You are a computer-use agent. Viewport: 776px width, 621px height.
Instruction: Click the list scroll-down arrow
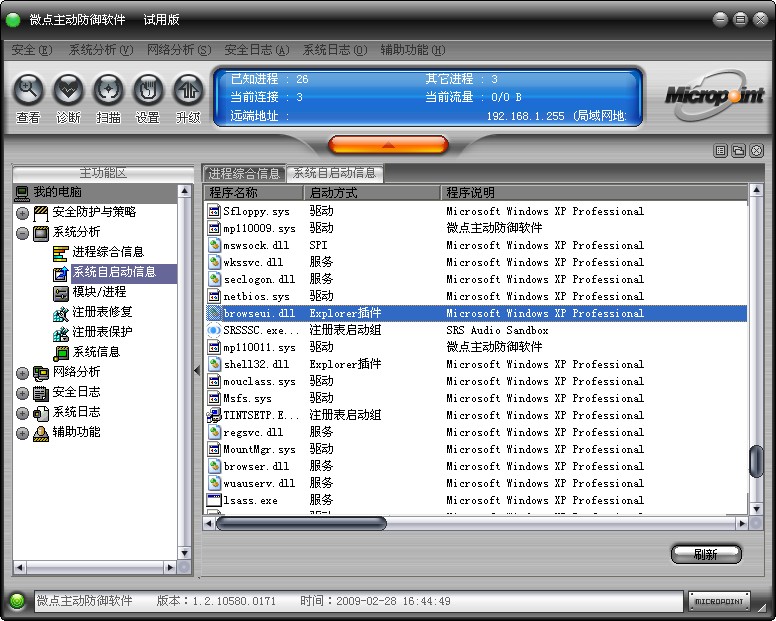[x=756, y=509]
